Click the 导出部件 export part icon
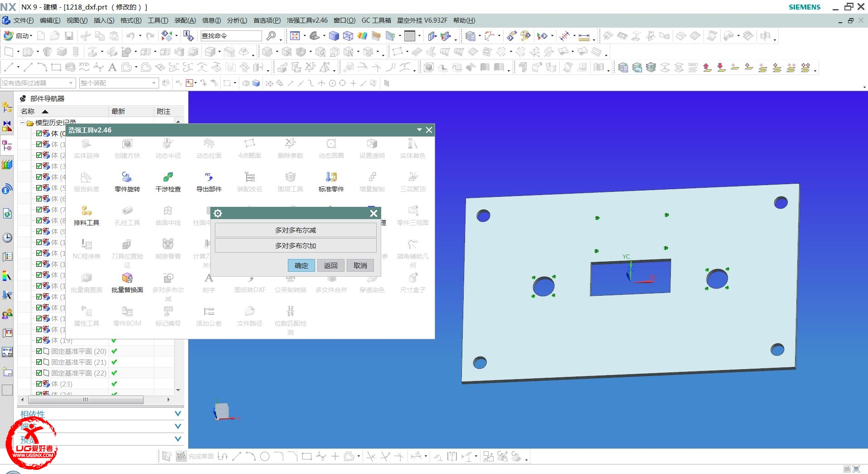Screen dimensions: 868x474 coord(209,177)
